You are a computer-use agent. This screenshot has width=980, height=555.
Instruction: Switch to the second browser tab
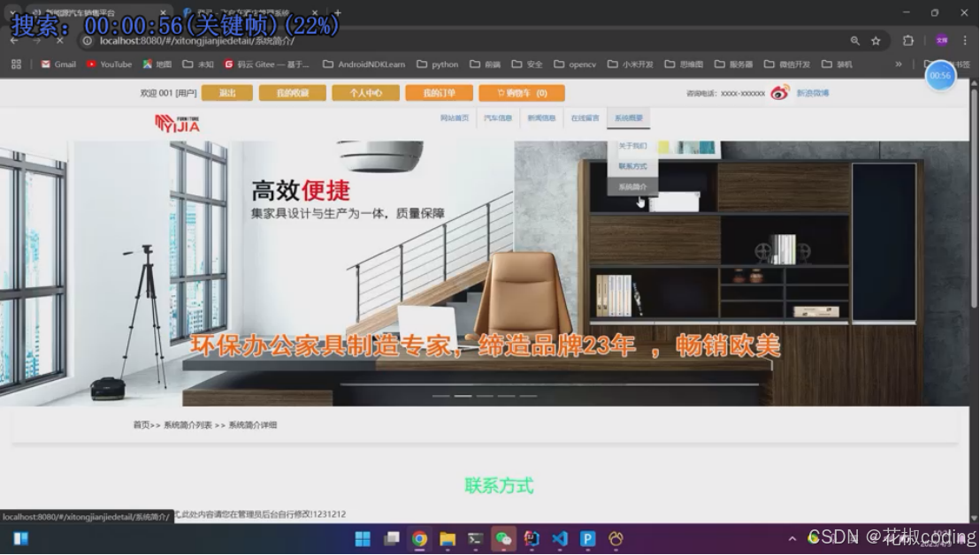250,12
